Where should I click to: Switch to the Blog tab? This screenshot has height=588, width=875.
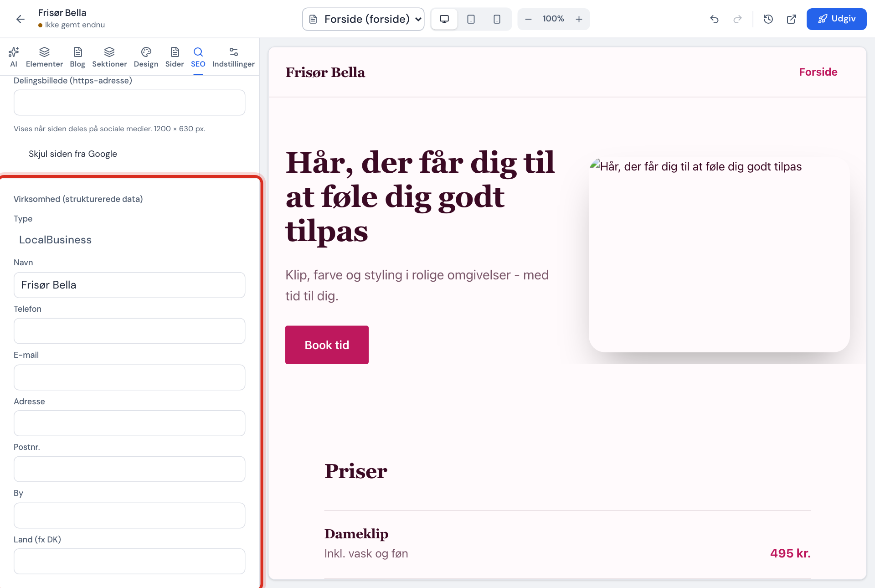point(77,57)
